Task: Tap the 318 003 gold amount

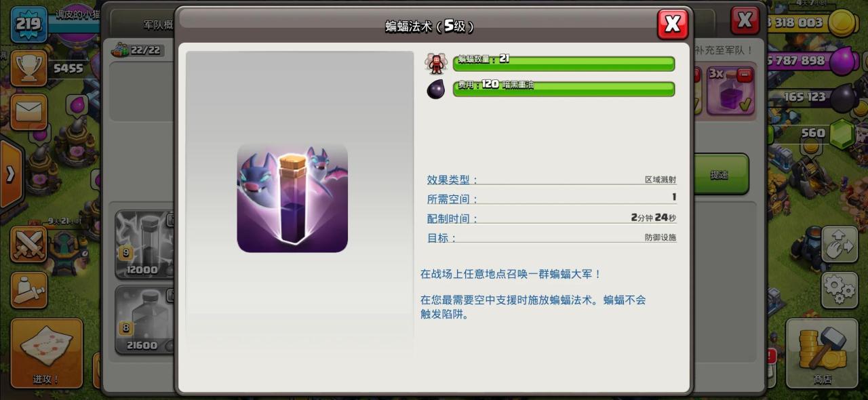Action: coord(795,22)
